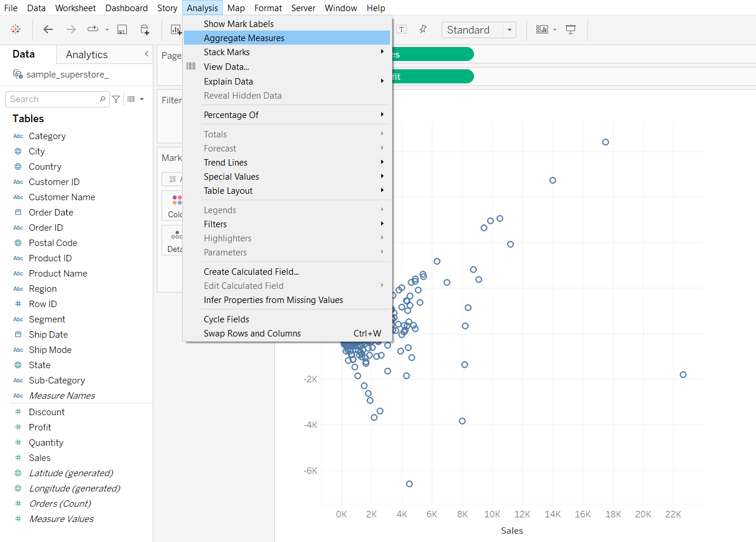The image size is (756, 542).
Task: Select Swap Rows and Columns
Action: point(252,334)
